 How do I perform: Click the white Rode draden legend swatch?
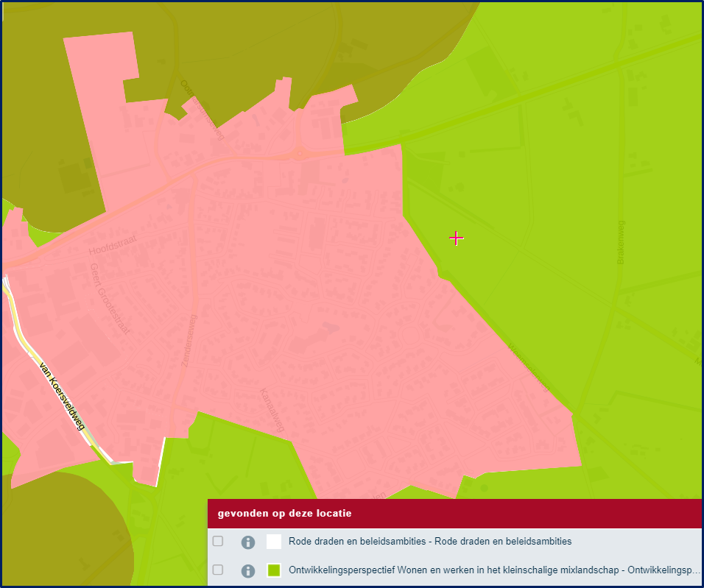click(274, 542)
